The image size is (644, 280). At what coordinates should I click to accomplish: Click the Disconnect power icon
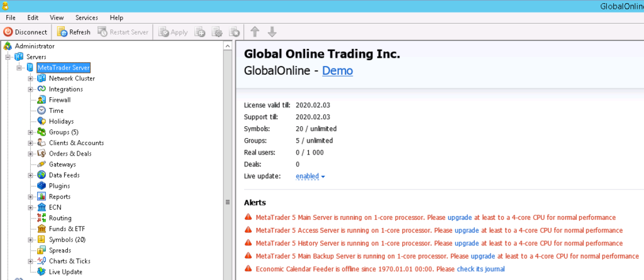(x=8, y=32)
